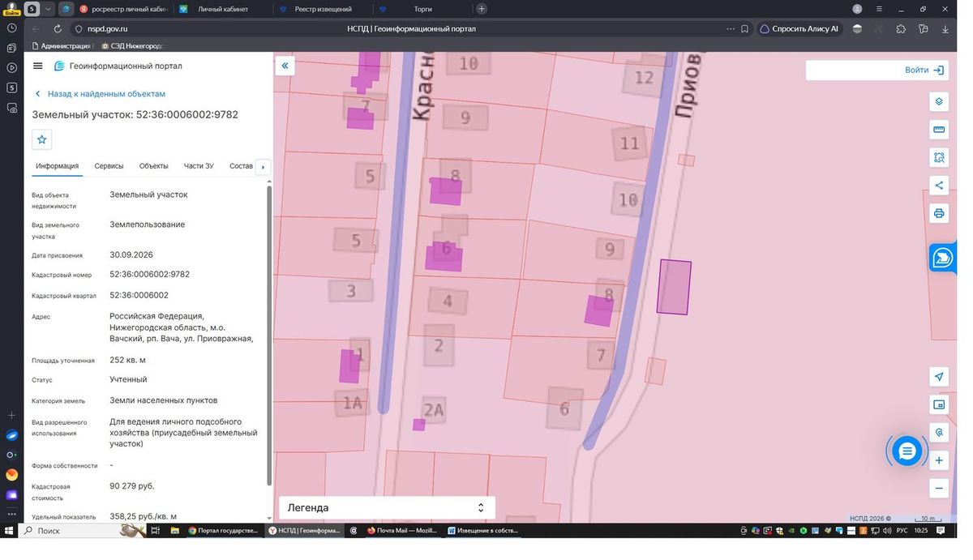Open browser downloads
The width and height of the screenshot is (973, 560).
[945, 29]
